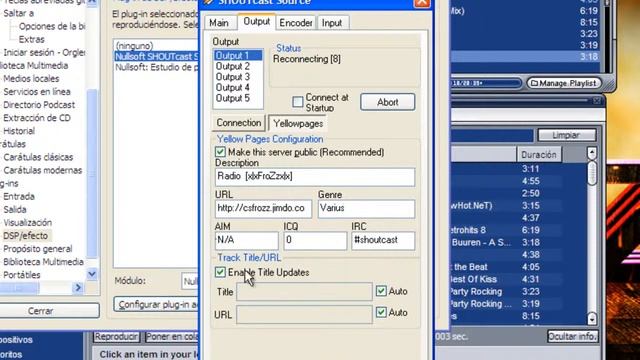Open Extras in preferences tree
The height and width of the screenshot is (360, 640).
31,40
